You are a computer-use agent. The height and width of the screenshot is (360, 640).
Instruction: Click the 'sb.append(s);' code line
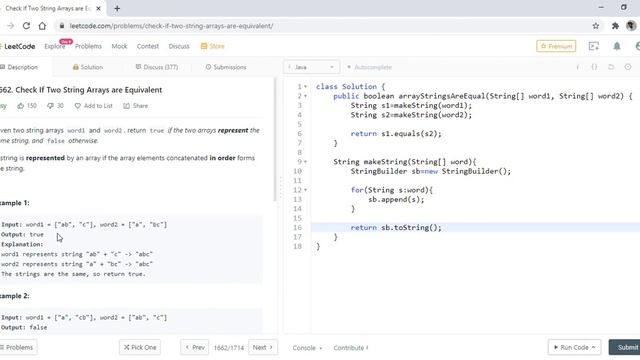[x=396, y=200]
